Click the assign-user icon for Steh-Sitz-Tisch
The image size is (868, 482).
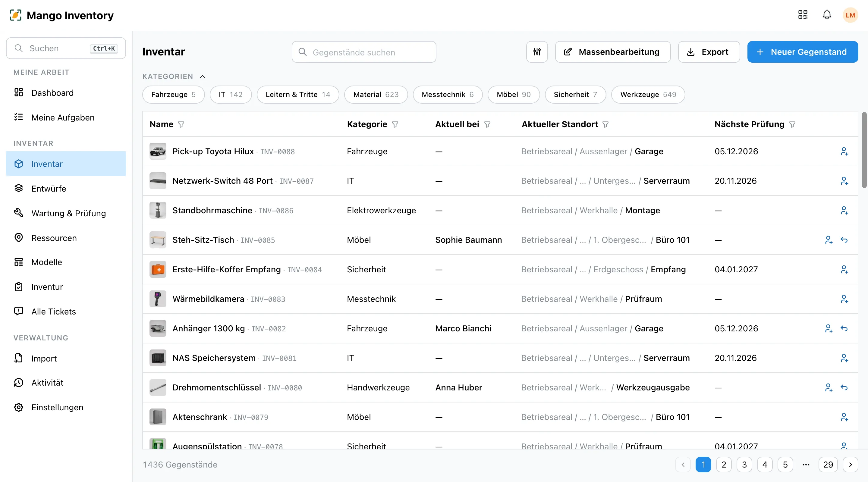(x=829, y=240)
